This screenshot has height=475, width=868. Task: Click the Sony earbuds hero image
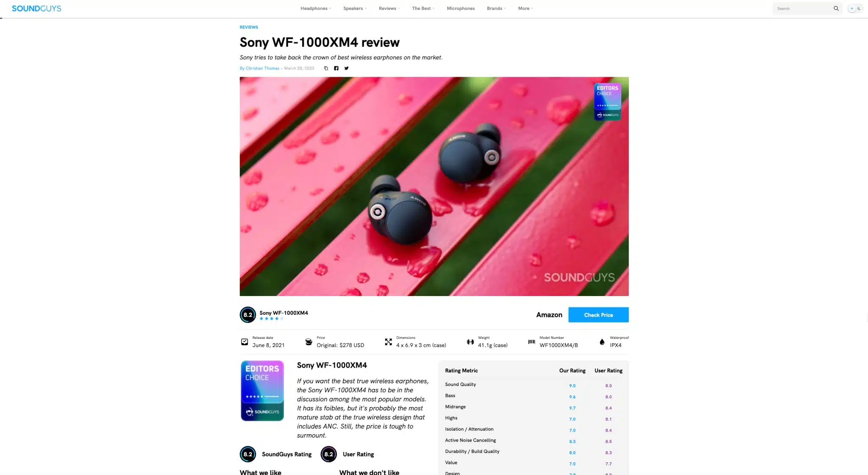(434, 186)
